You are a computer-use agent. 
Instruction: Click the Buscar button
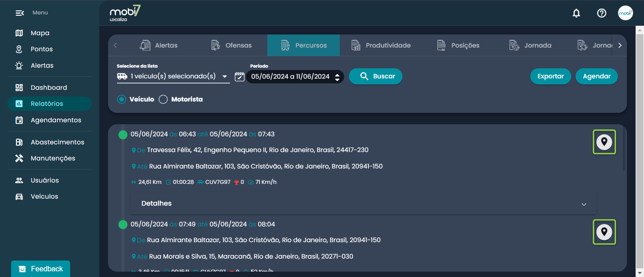tap(375, 76)
